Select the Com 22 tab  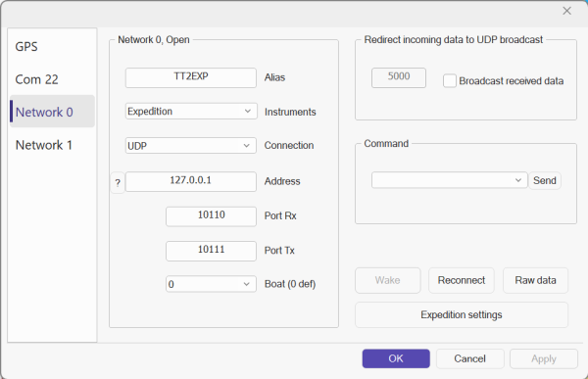click(x=37, y=79)
